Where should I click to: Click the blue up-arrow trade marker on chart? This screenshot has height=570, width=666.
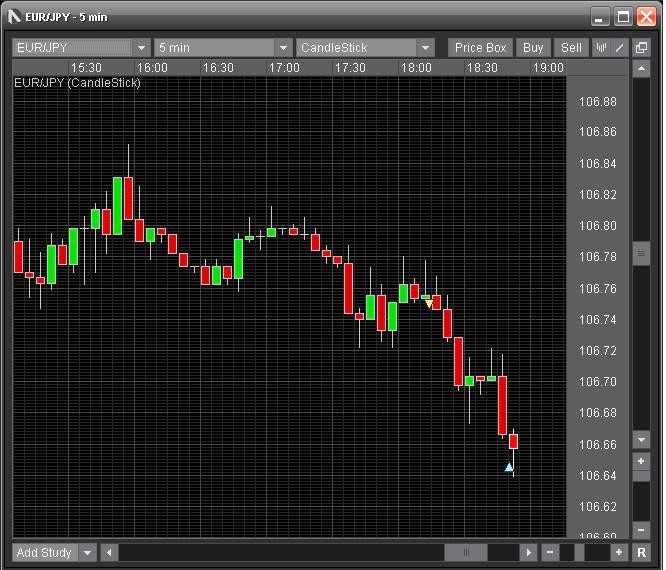[509, 467]
